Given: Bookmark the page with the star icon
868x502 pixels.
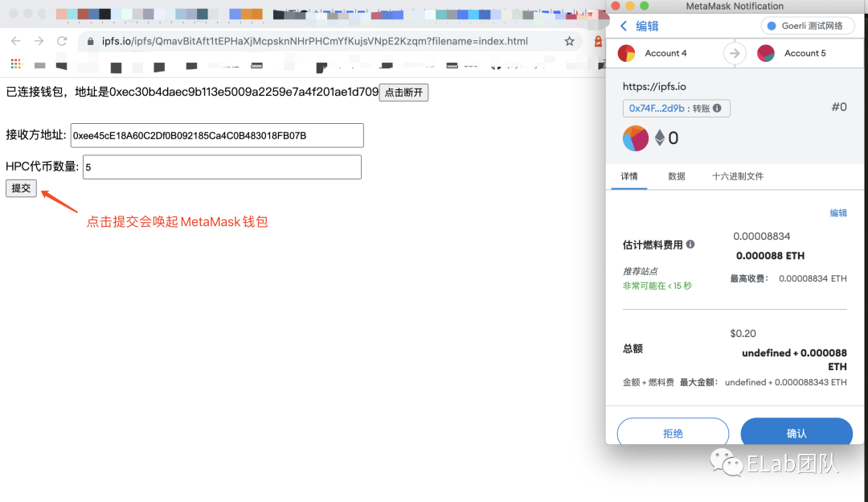Looking at the screenshot, I should click(x=569, y=41).
